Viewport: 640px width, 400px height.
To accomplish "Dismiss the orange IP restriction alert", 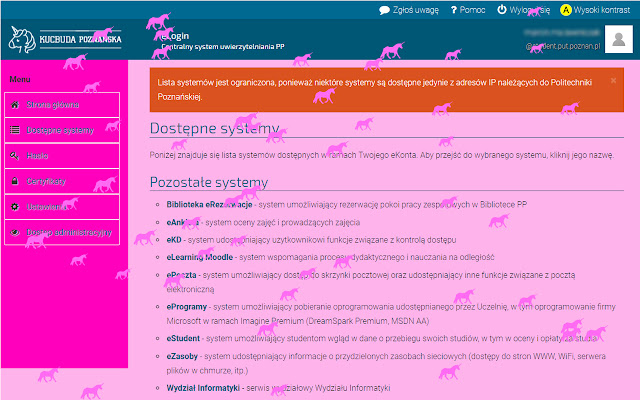I will tap(613, 81).
